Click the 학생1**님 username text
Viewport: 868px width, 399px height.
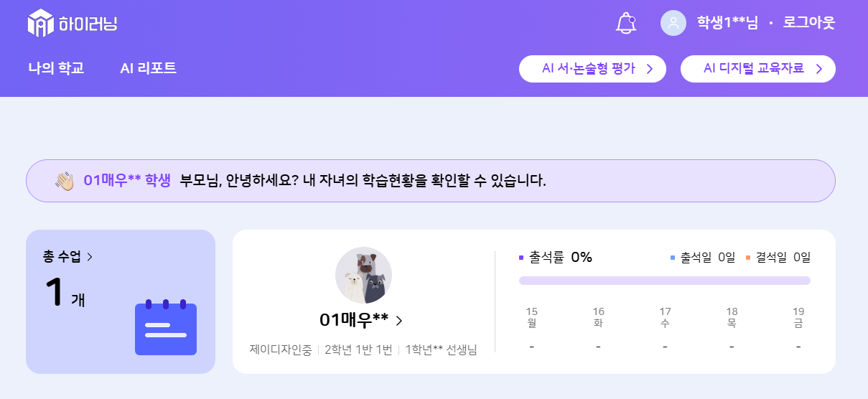tap(727, 23)
